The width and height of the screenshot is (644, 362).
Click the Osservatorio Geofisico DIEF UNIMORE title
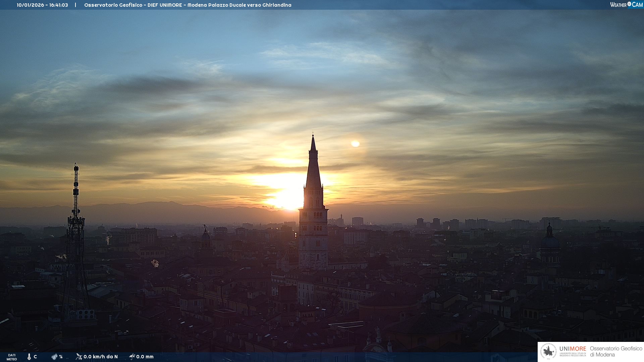click(187, 5)
